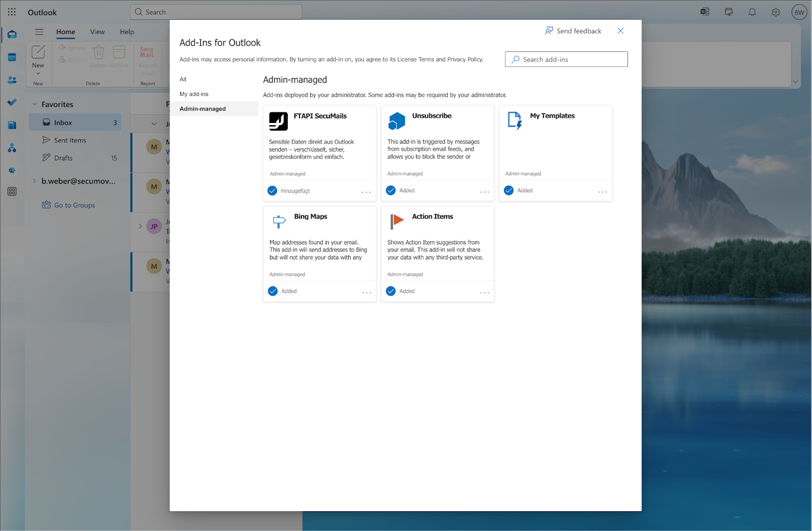This screenshot has height=531, width=812.
Task: Click the My Templates document icon
Action: coord(515,121)
